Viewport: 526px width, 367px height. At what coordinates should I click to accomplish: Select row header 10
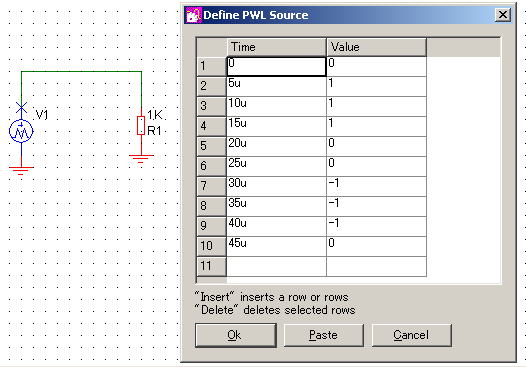(211, 246)
